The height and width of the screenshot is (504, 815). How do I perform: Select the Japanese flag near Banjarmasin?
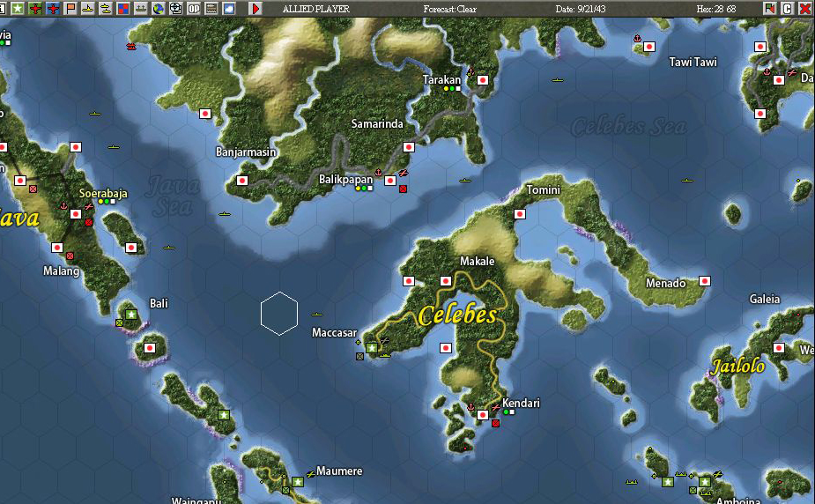point(241,181)
